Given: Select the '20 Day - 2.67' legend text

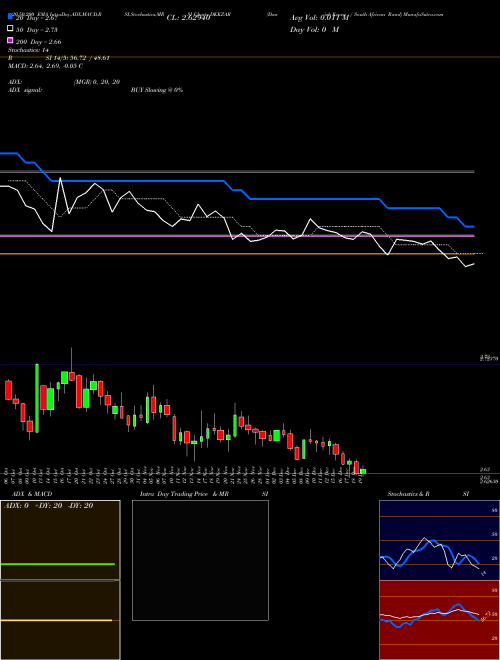Looking at the screenshot, I should (x=36, y=18).
